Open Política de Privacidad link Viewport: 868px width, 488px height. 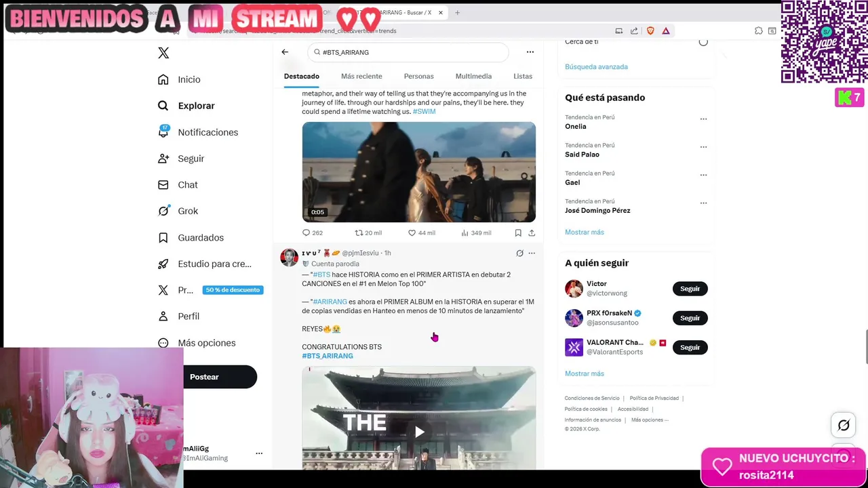click(654, 398)
